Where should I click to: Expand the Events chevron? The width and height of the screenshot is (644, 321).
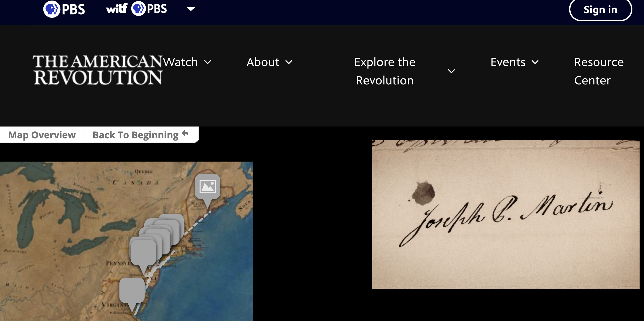(535, 62)
